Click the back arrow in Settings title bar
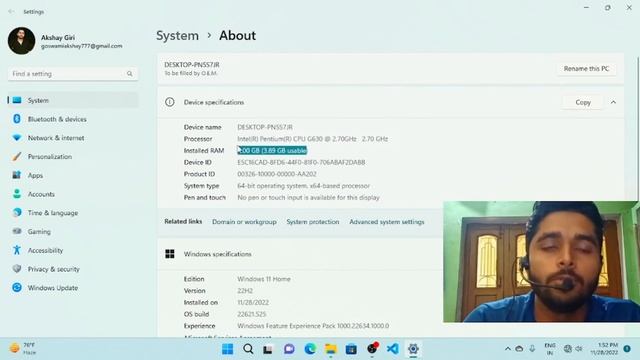640x360 pixels. point(11,12)
